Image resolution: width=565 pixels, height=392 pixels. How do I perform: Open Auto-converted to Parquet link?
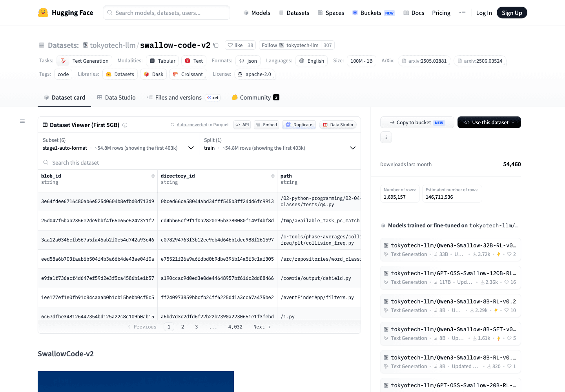pos(202,125)
